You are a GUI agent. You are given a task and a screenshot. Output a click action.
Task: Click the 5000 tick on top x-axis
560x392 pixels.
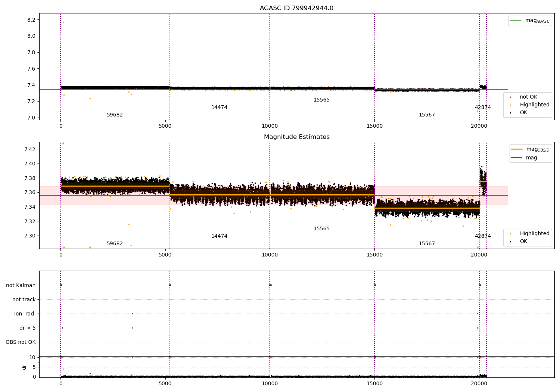(165, 126)
